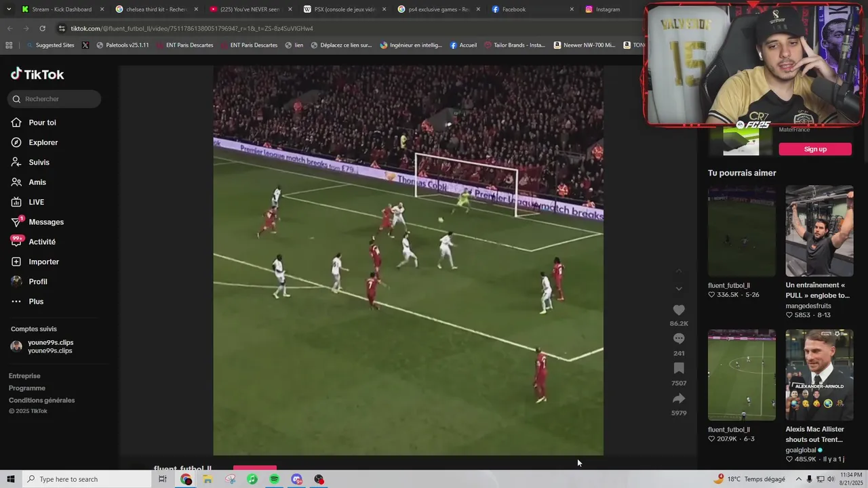Open the Accueil Facebook bookmark
Screen dimensions: 868x488
[463, 45]
